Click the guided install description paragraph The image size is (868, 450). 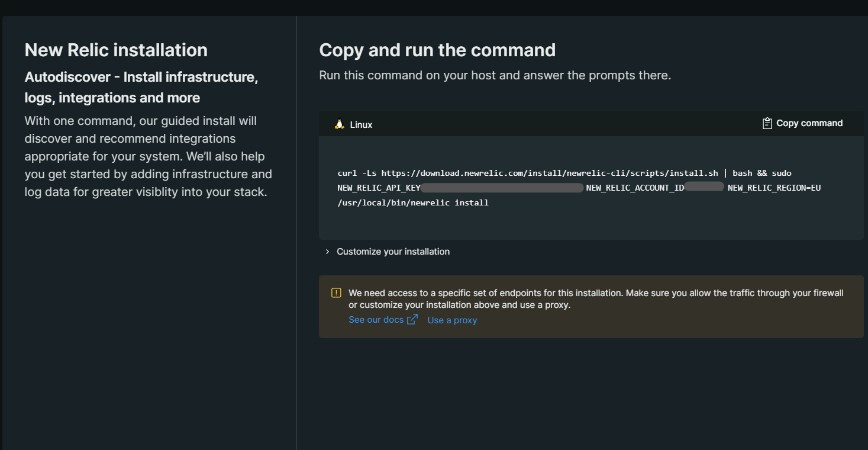pos(149,156)
